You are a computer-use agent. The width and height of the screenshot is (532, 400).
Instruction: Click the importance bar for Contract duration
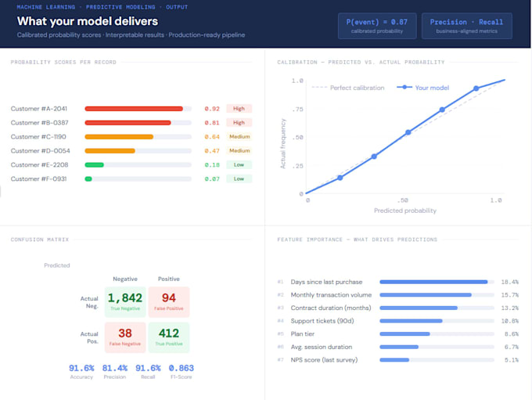click(x=419, y=308)
